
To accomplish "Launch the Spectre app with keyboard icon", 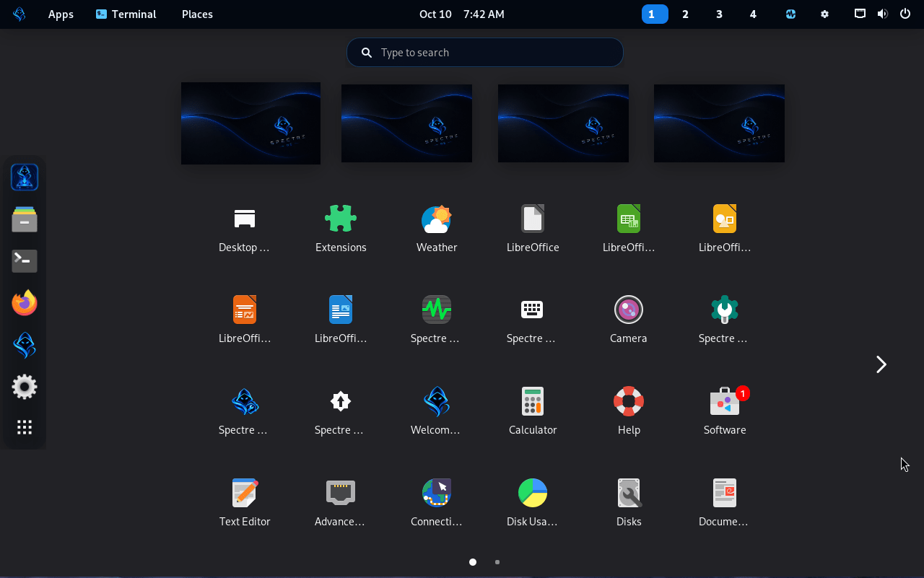I will pos(533,310).
